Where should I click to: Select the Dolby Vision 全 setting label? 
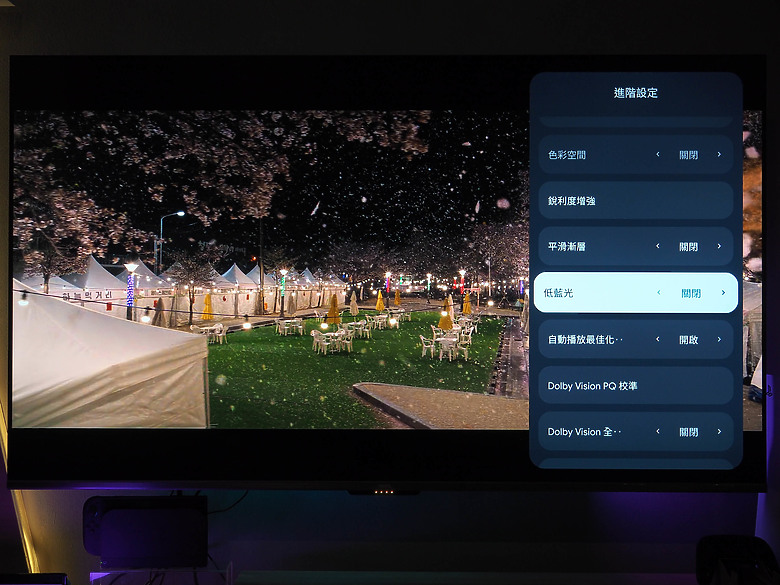coord(584,432)
